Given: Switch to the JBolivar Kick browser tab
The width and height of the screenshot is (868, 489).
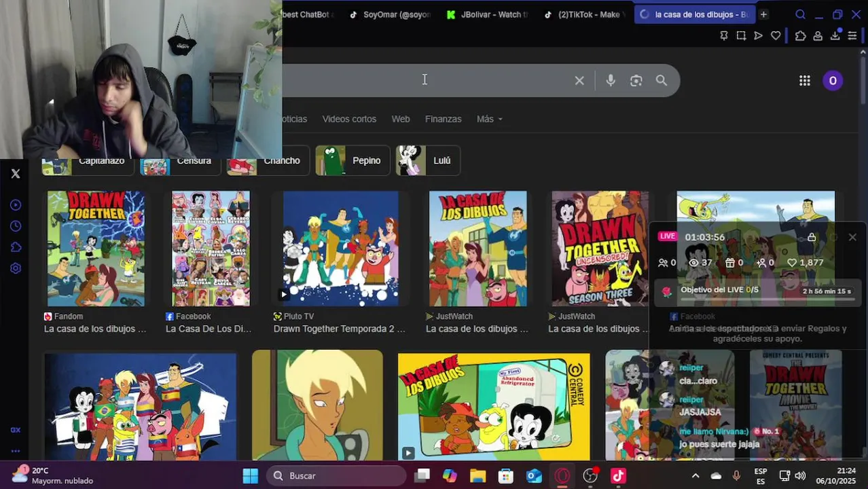Looking at the screenshot, I should (488, 14).
